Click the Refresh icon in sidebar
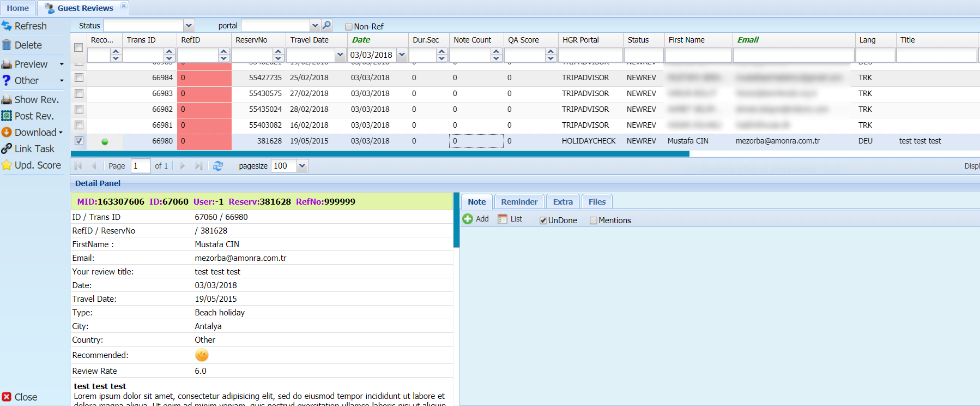The image size is (980, 406). coord(7,26)
